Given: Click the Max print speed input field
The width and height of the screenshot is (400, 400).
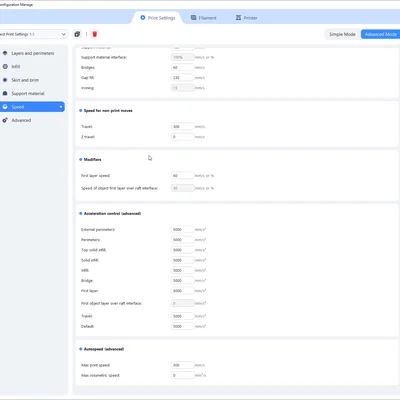Looking at the screenshot, I should click(x=182, y=365).
